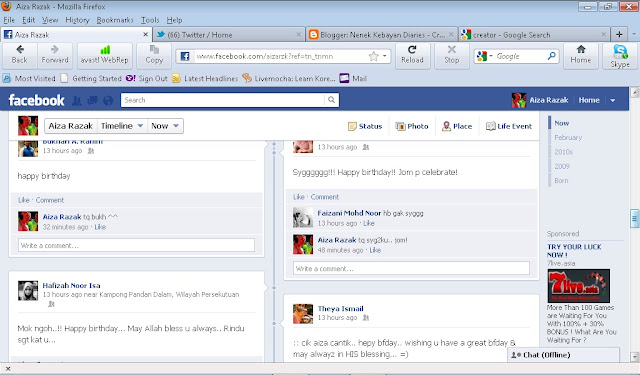Open Theya Ismail's profile

click(340, 308)
